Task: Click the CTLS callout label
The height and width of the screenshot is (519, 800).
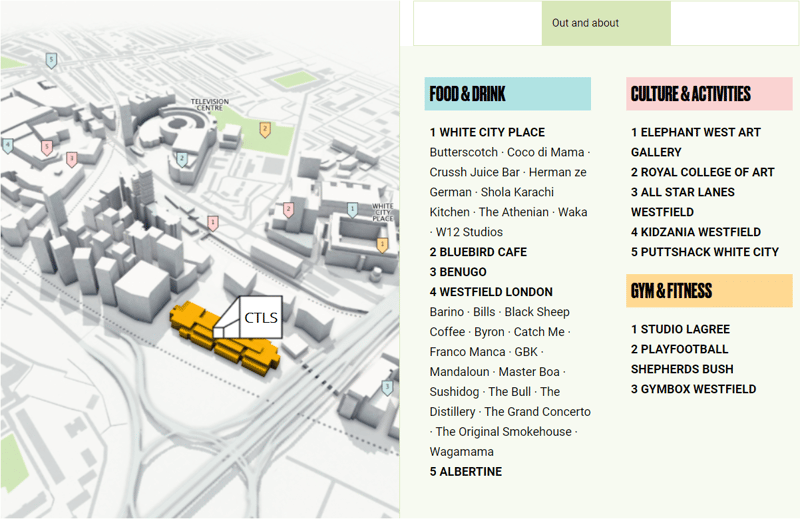Action: tap(260, 317)
